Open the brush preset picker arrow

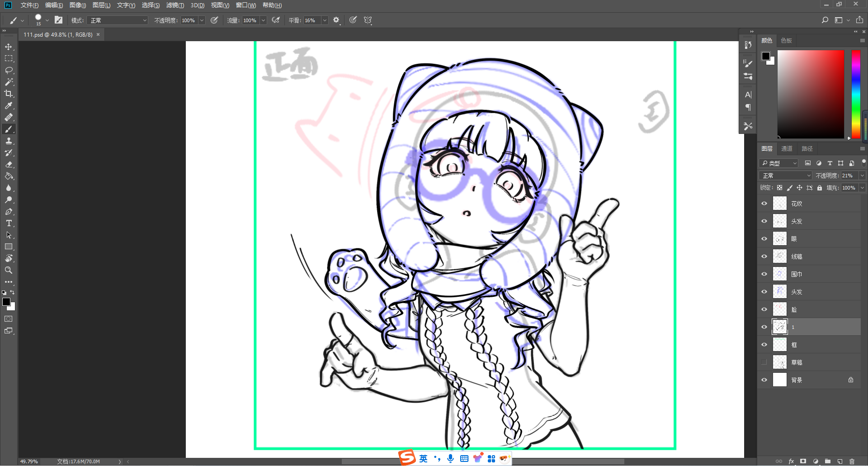point(47,20)
